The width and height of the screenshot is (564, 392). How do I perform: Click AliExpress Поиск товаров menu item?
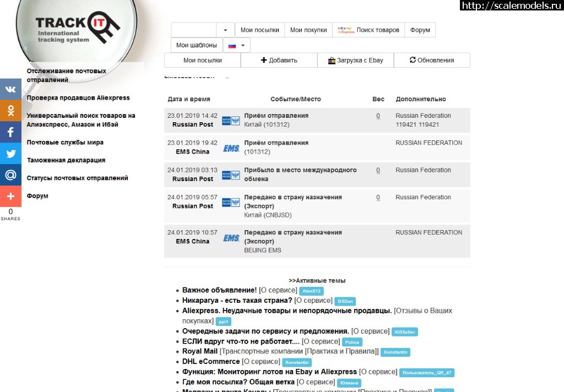(x=368, y=30)
